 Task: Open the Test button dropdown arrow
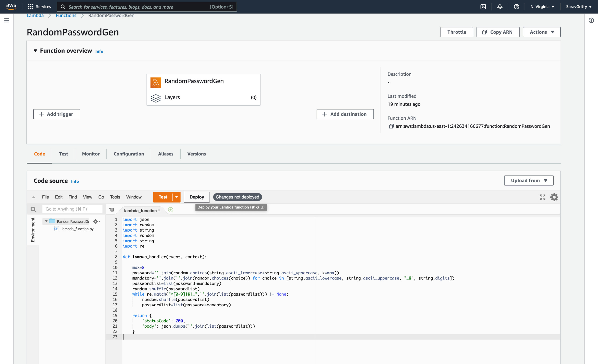point(176,197)
